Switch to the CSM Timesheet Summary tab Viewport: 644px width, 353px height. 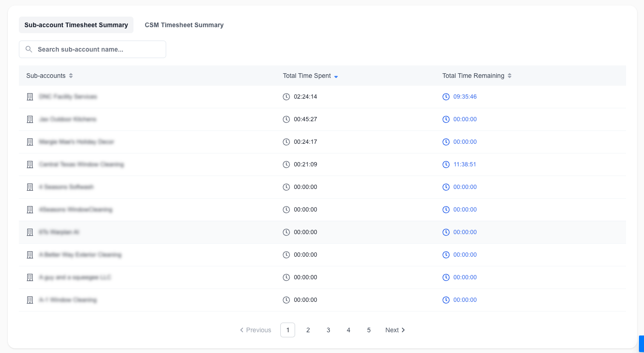(184, 25)
